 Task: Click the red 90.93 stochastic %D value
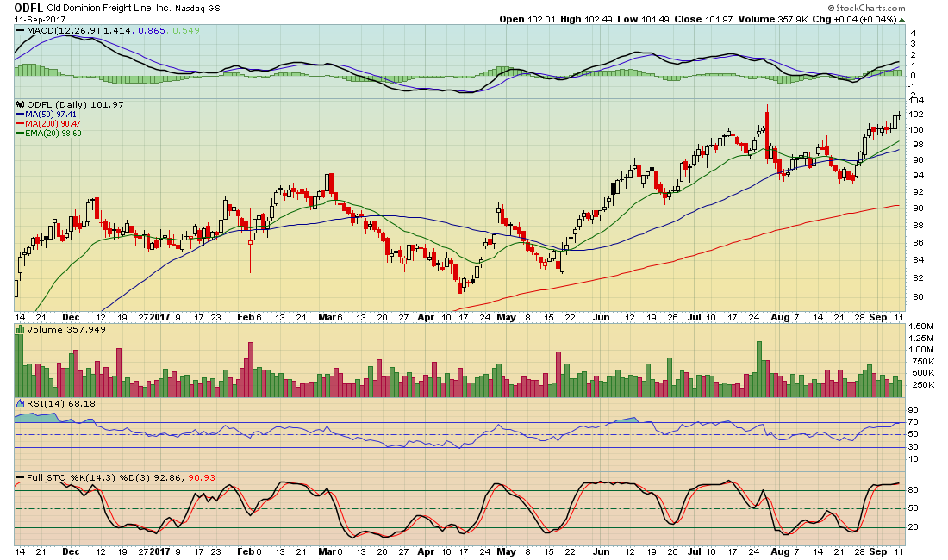coord(202,478)
